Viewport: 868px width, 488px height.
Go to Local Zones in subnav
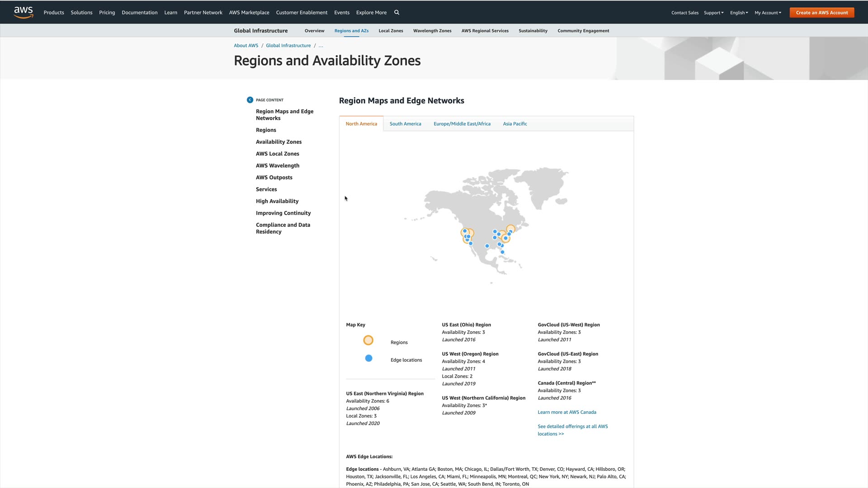point(391,31)
